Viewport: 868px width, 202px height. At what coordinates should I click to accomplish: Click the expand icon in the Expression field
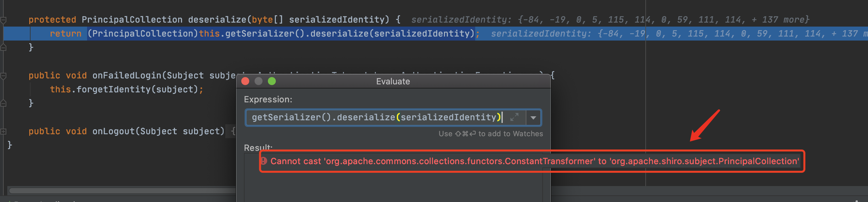(514, 117)
